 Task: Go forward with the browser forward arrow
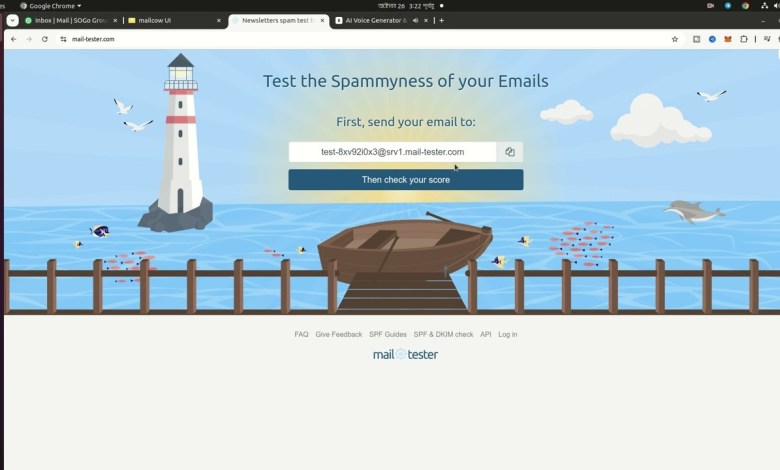29,39
